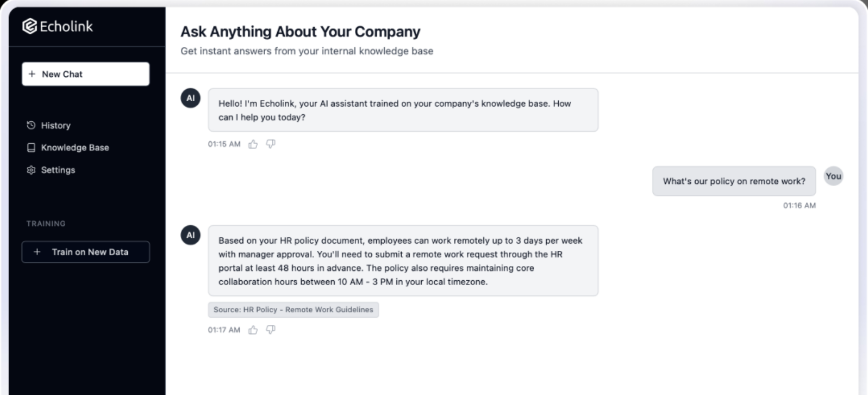This screenshot has height=395, width=868.
Task: Dislike the Echolink greeting message
Action: [271, 144]
